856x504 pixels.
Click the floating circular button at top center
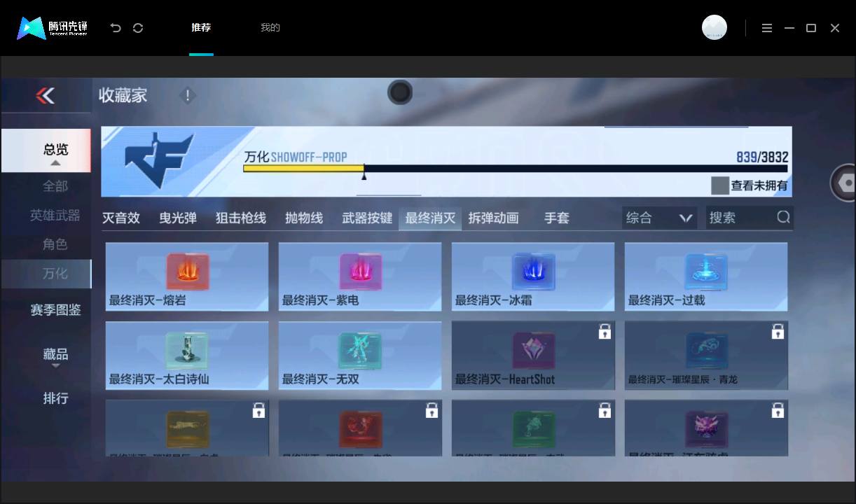pyautogui.click(x=400, y=92)
